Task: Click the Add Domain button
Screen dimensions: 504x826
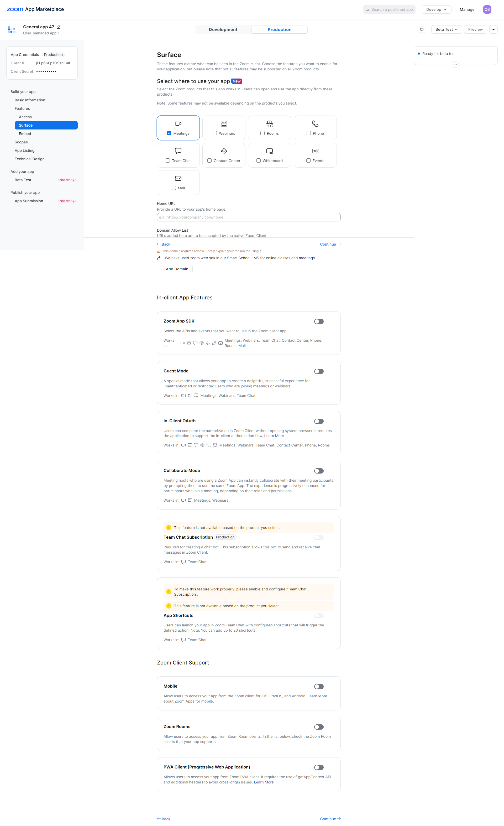Action: pos(175,269)
